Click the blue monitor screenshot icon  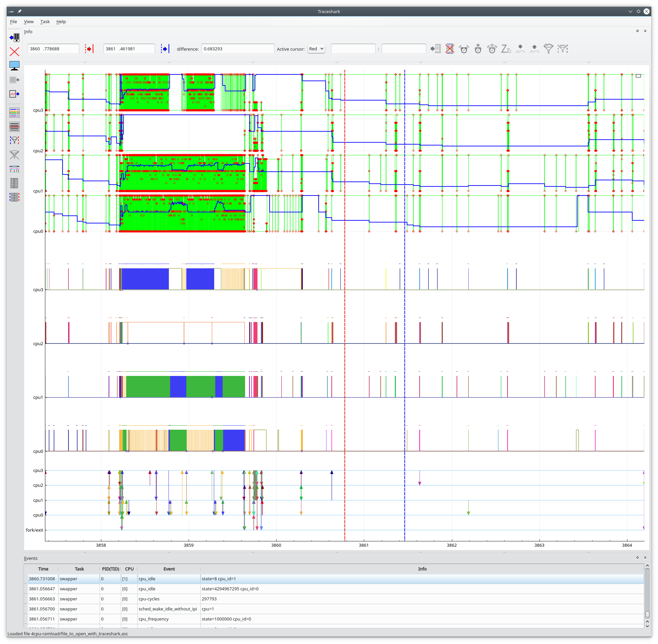14,66
